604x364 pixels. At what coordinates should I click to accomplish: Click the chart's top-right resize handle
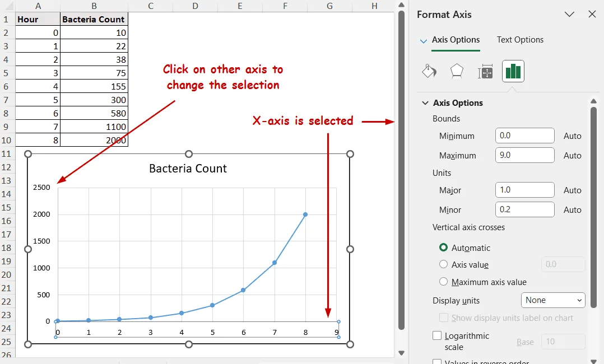pyautogui.click(x=350, y=154)
